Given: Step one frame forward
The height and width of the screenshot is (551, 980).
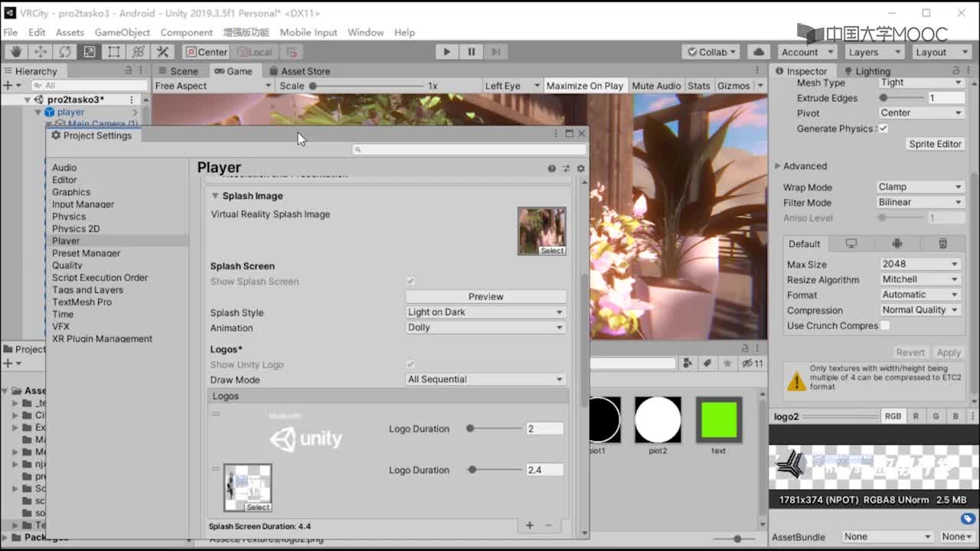Looking at the screenshot, I should pyautogui.click(x=495, y=51).
